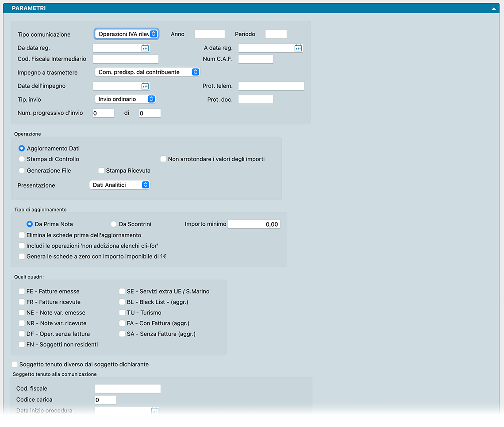Select the Stampa di Controllo option
504x427 pixels.
[x=22, y=159]
